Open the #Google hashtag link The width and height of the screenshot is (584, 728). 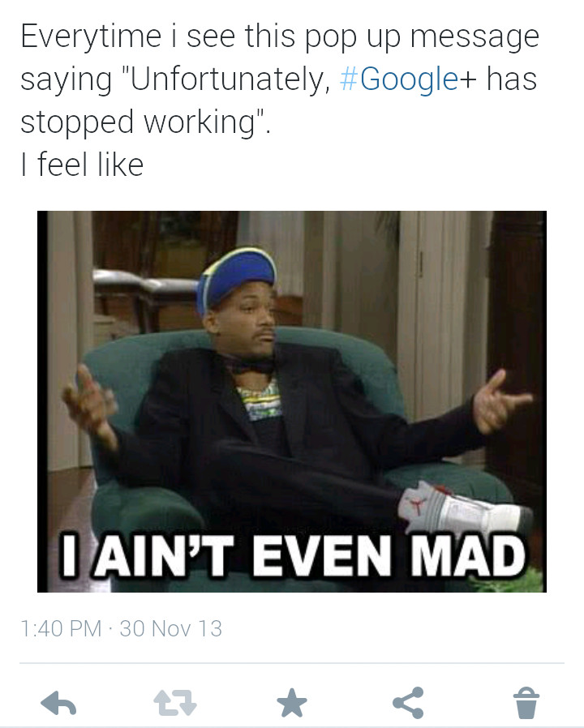coord(399,79)
